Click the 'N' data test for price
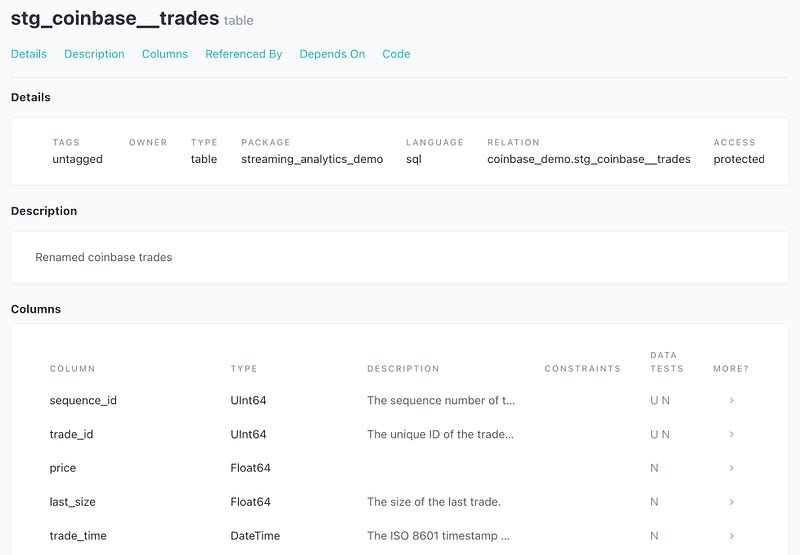This screenshot has height=555, width=800. coord(654,468)
